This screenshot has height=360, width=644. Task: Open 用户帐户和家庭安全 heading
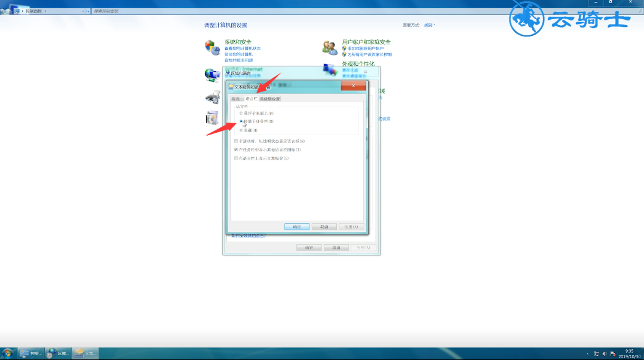[x=366, y=42]
